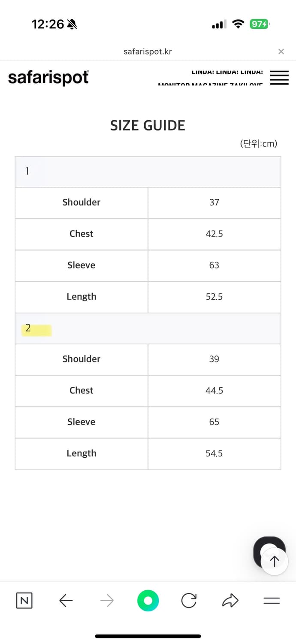296x644 pixels.
Task: Tap the safarispot.kr address bar
Action: tap(148, 52)
